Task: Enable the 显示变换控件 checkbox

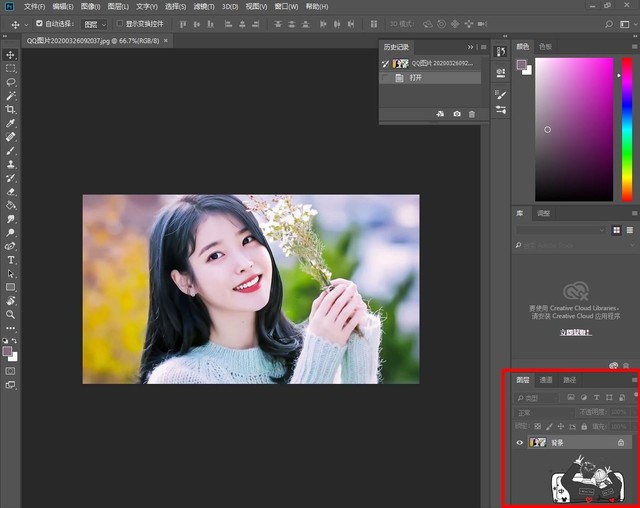Action: (x=119, y=23)
